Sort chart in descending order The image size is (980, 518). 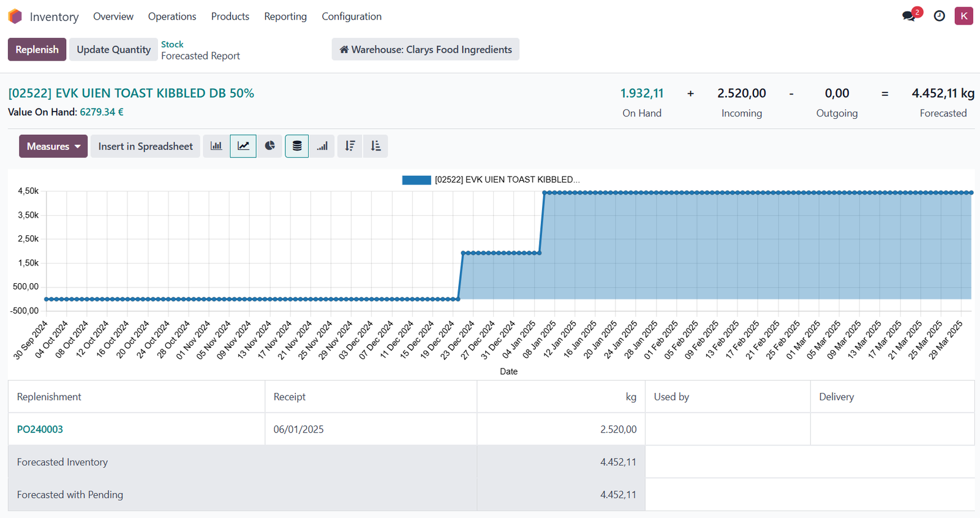click(x=350, y=146)
